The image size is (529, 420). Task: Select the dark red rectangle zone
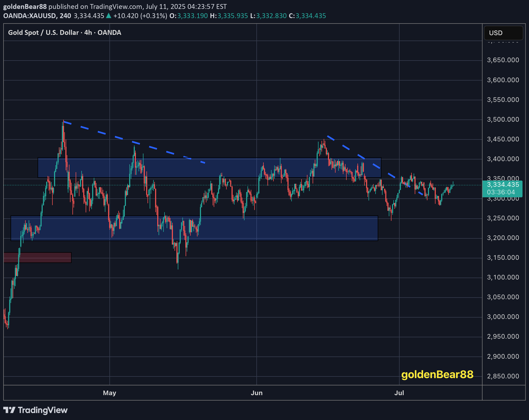pos(37,258)
